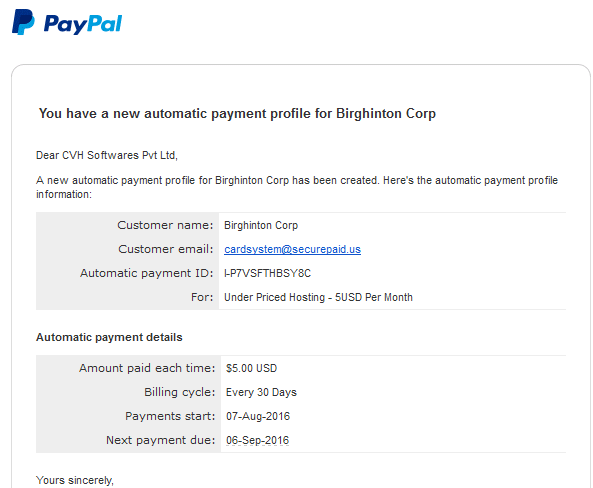The width and height of the screenshot is (593, 488).
Task: Click the email heading about Birghinton Corp
Action: (x=237, y=113)
